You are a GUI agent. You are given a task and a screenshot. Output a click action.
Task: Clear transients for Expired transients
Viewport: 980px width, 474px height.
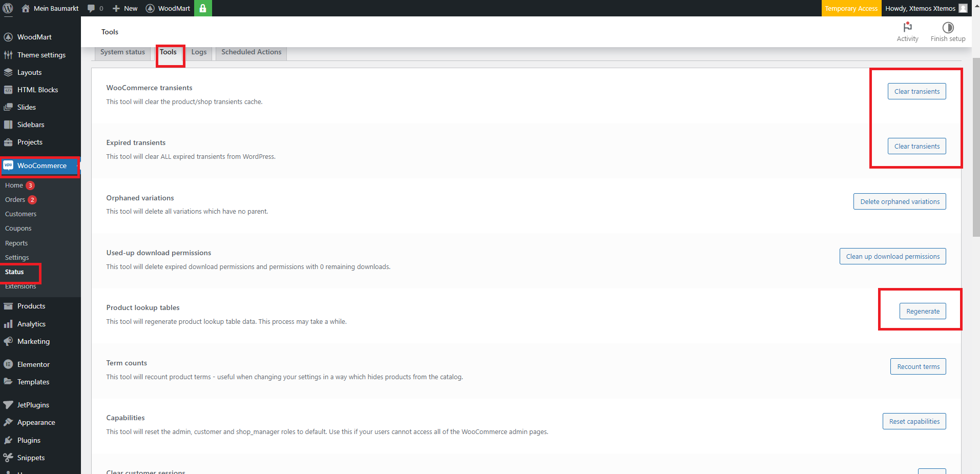point(916,146)
